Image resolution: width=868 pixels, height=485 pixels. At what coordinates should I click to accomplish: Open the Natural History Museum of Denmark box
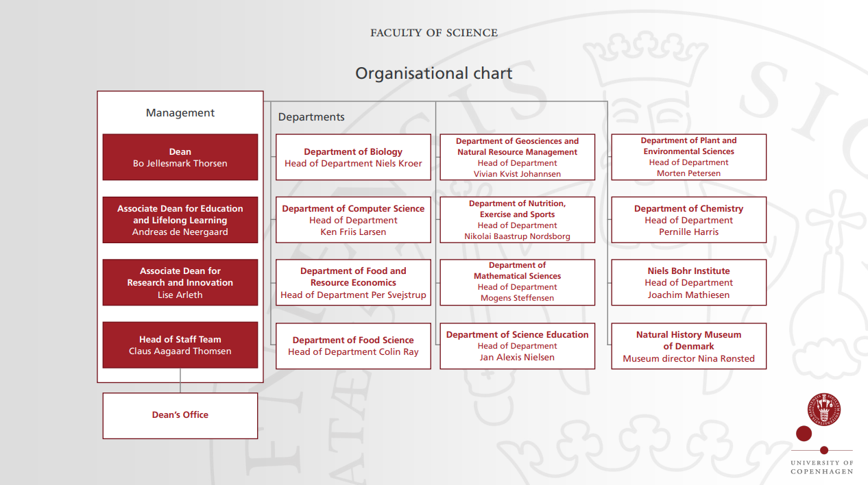click(x=688, y=346)
